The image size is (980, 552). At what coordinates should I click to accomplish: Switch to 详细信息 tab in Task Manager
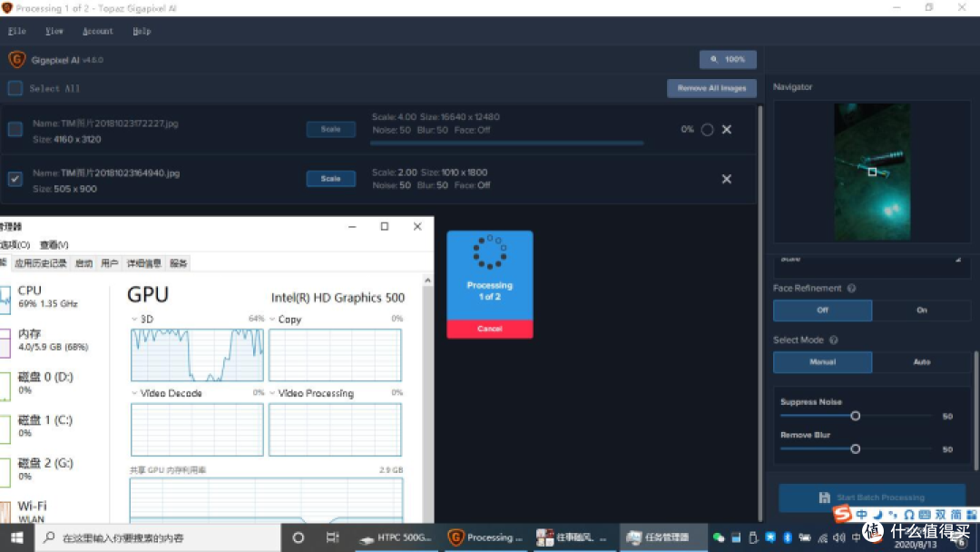(x=143, y=263)
